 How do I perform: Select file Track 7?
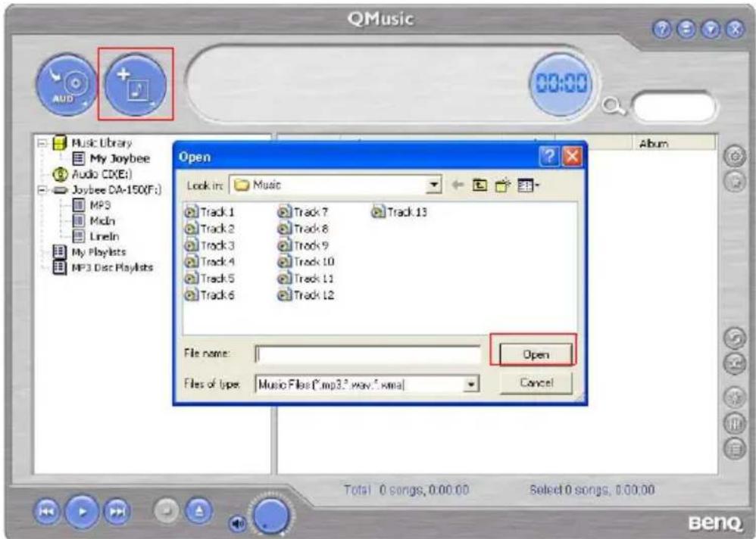click(x=303, y=212)
